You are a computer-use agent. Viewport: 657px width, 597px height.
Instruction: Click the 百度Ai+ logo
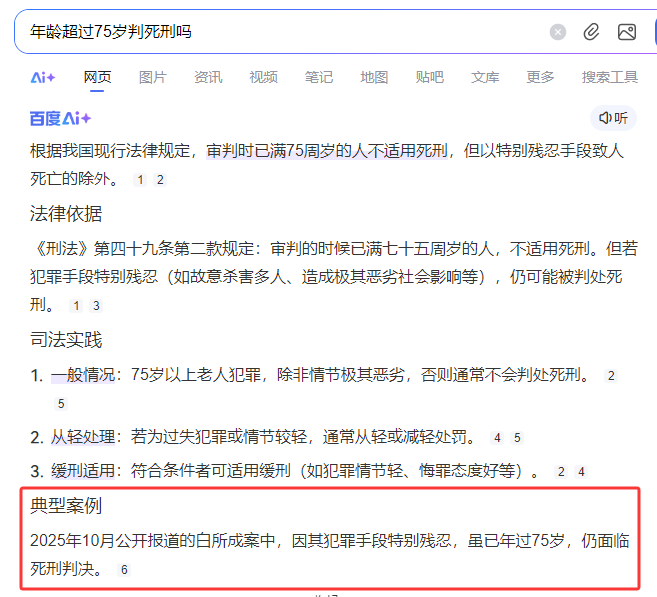(x=60, y=119)
